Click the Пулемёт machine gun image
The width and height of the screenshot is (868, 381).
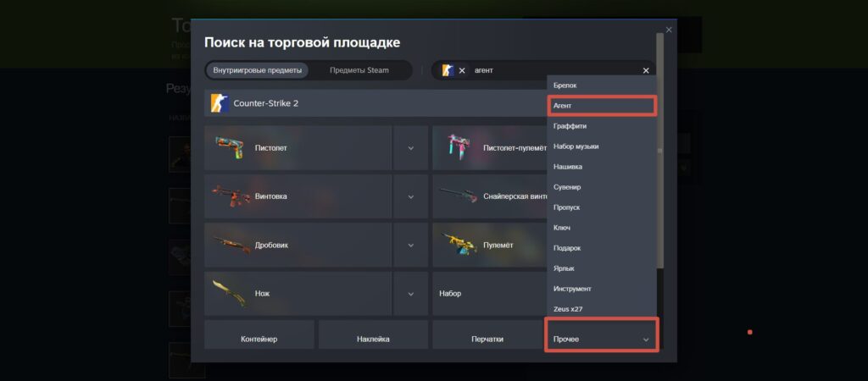pyautogui.click(x=459, y=245)
